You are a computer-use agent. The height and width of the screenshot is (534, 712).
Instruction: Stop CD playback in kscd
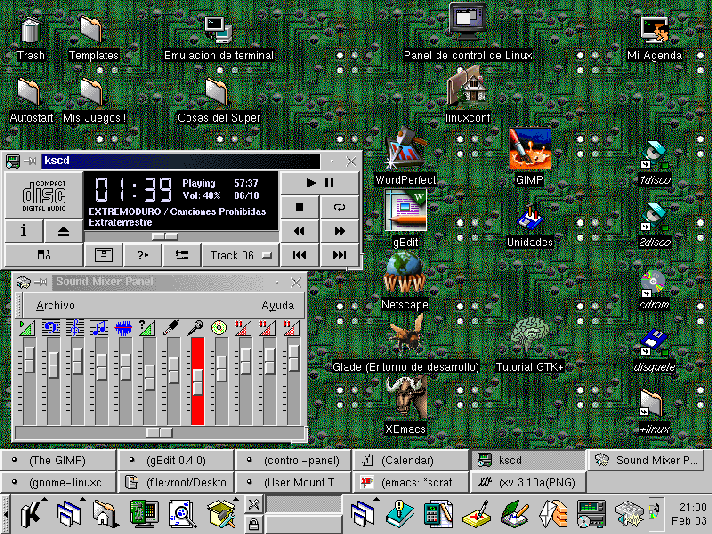click(299, 206)
